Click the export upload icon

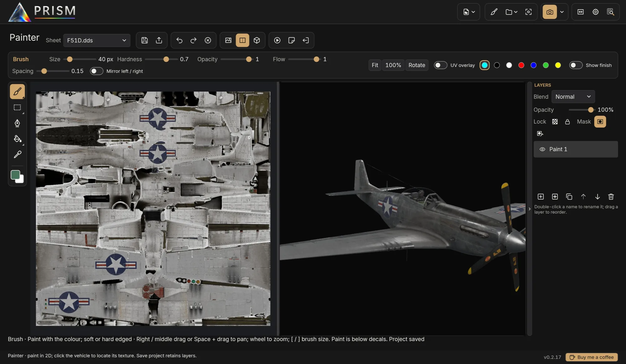click(159, 40)
